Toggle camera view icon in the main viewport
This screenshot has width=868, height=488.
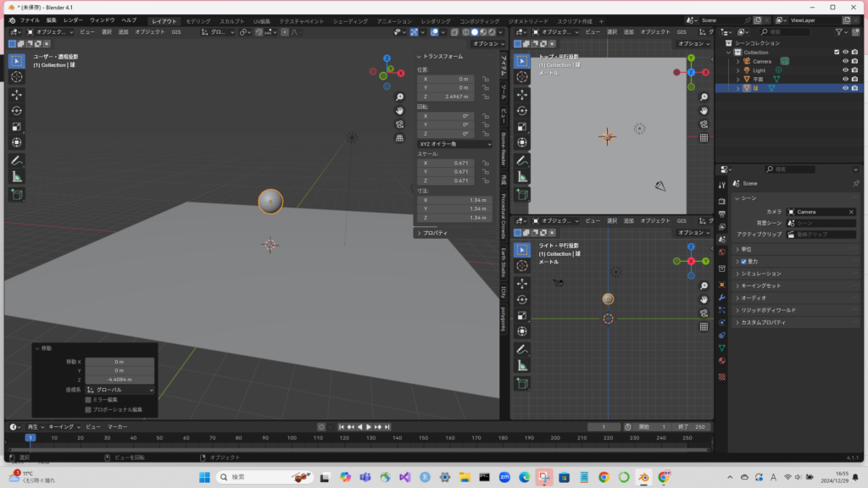click(399, 124)
